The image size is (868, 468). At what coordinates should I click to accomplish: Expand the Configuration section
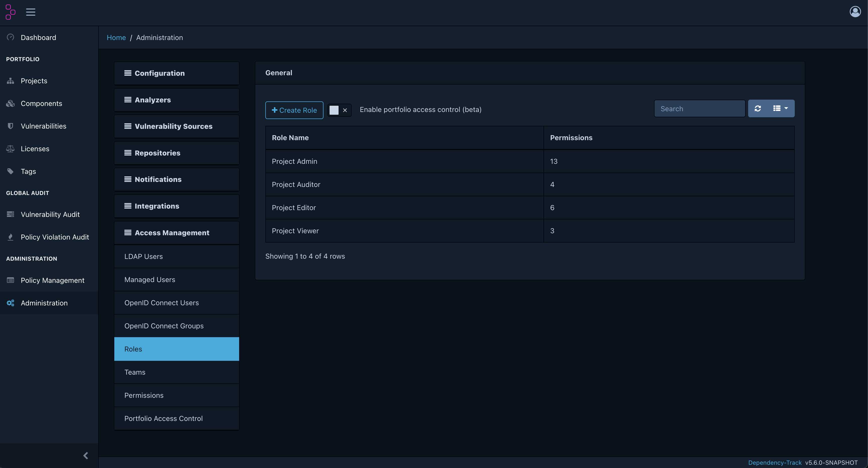(x=176, y=73)
